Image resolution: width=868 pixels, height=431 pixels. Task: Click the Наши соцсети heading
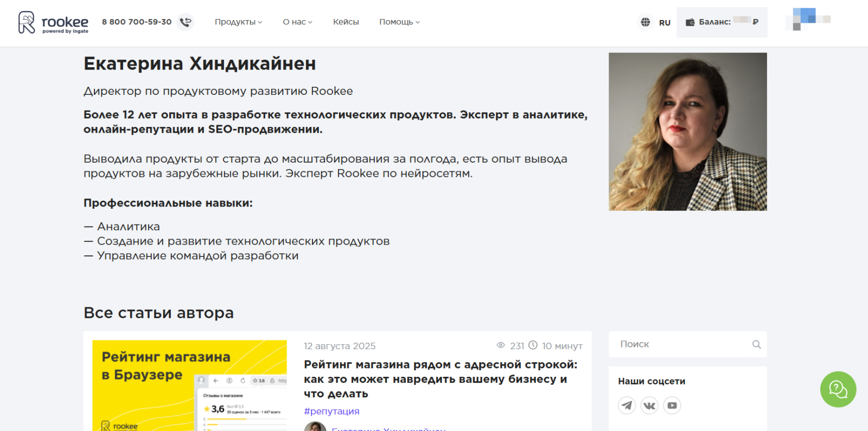click(x=652, y=381)
